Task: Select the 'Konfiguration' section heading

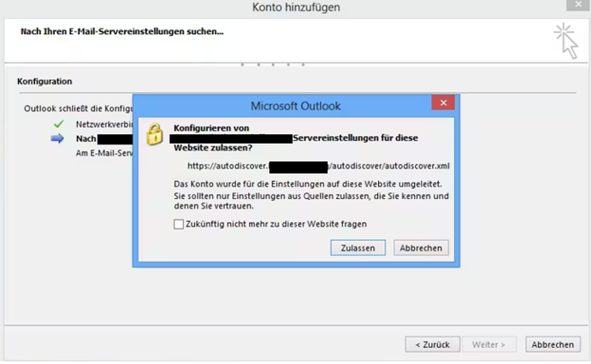Action: [x=44, y=81]
